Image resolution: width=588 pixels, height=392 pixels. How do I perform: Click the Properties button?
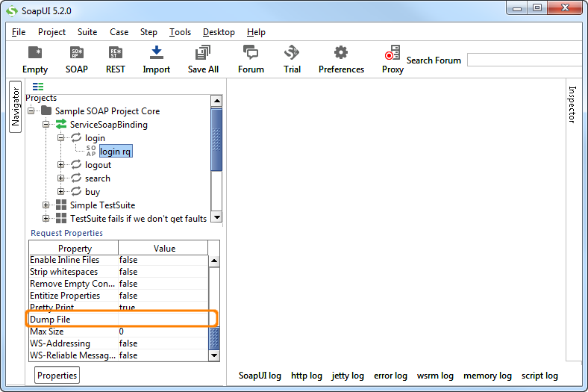point(57,375)
